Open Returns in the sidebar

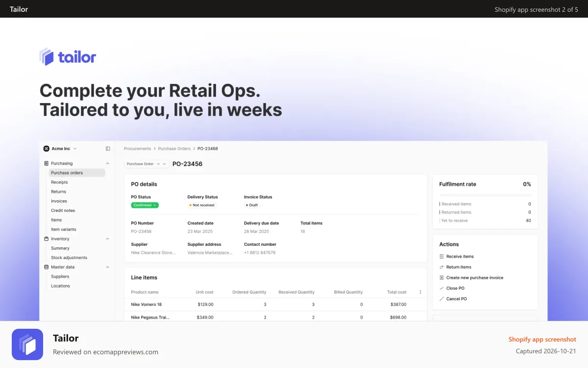(58, 191)
